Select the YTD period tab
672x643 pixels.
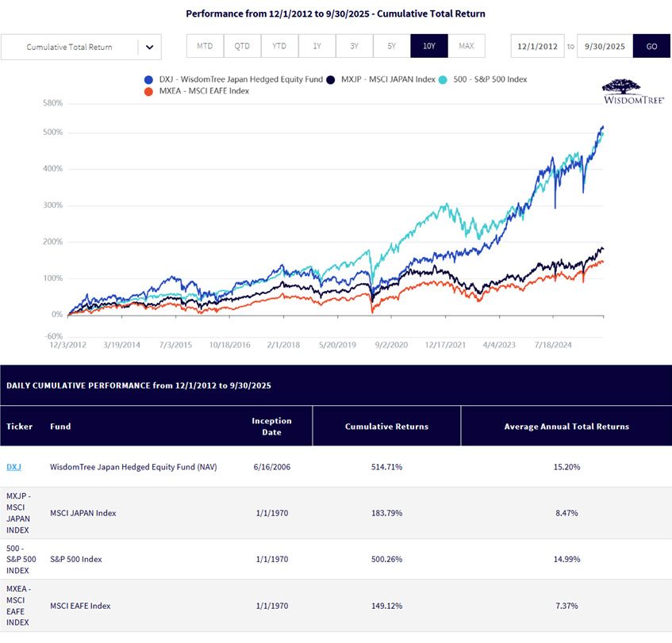(279, 46)
